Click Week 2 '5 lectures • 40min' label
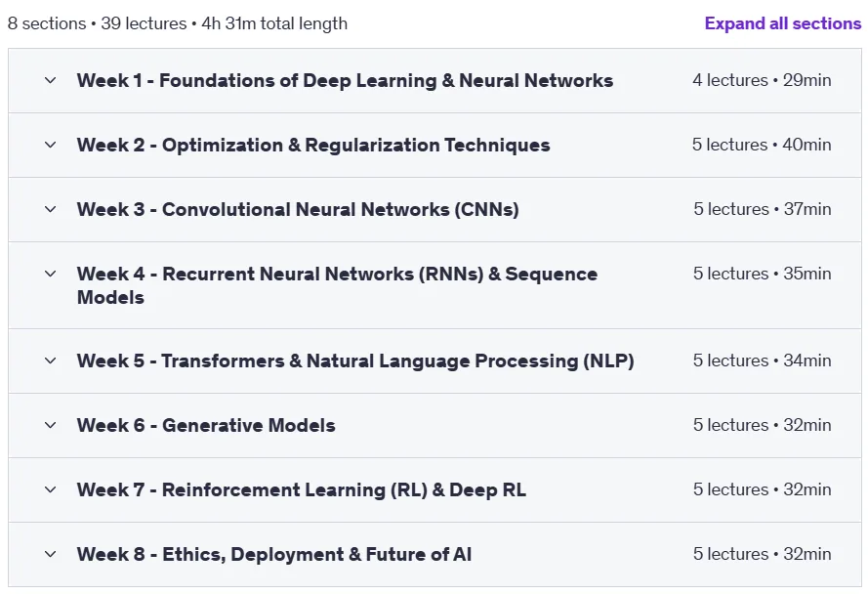 coord(762,145)
